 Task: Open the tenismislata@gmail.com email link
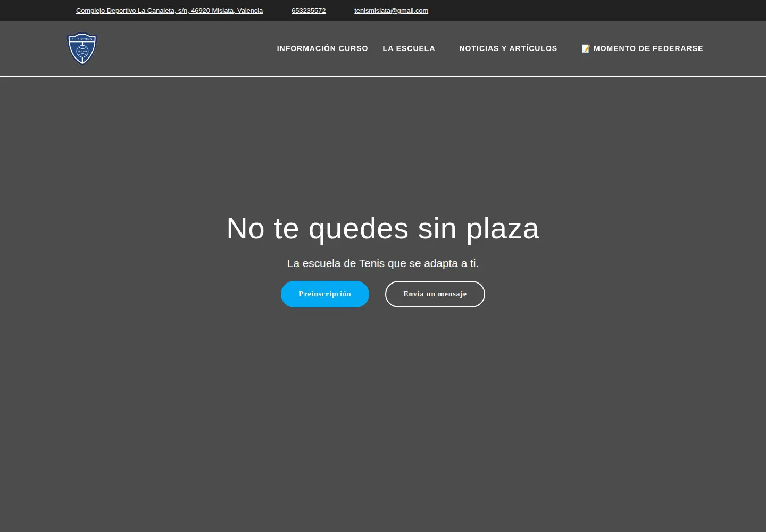pos(391,11)
